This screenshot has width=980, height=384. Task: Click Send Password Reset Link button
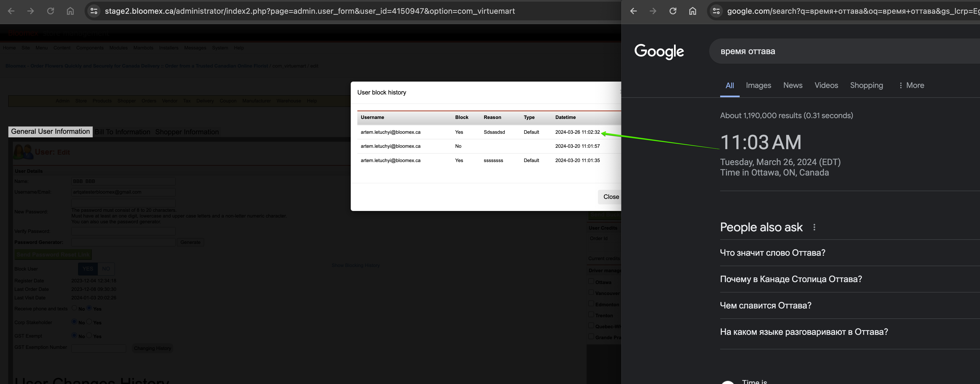[53, 255]
